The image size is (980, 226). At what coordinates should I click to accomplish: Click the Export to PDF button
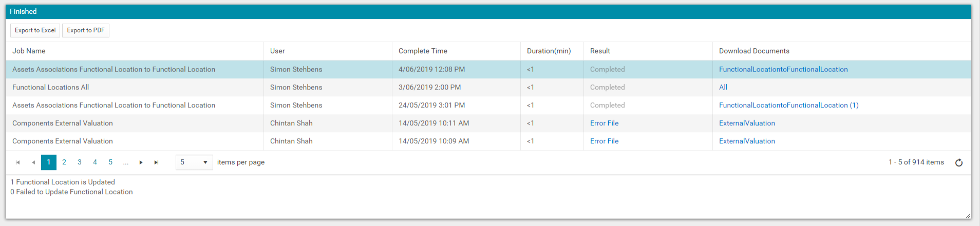[x=86, y=30]
